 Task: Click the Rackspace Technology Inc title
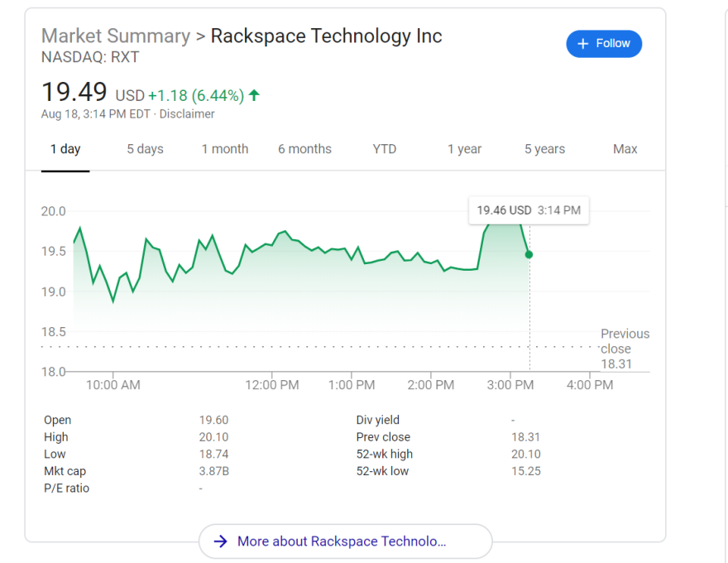[326, 36]
